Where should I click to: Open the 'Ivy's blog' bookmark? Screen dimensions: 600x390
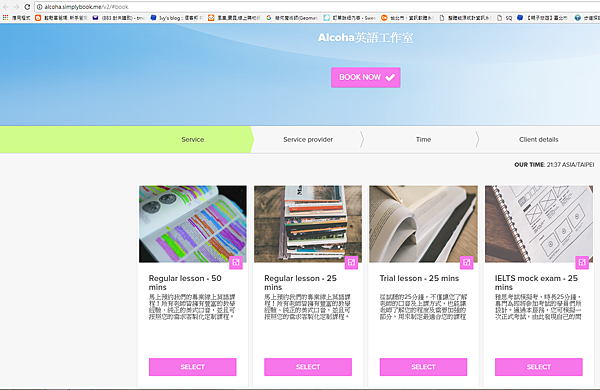click(x=176, y=18)
